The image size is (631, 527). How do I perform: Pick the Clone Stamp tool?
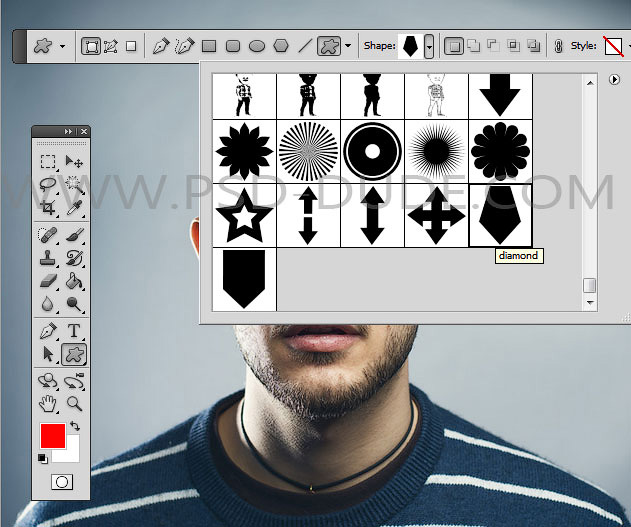tap(47, 257)
